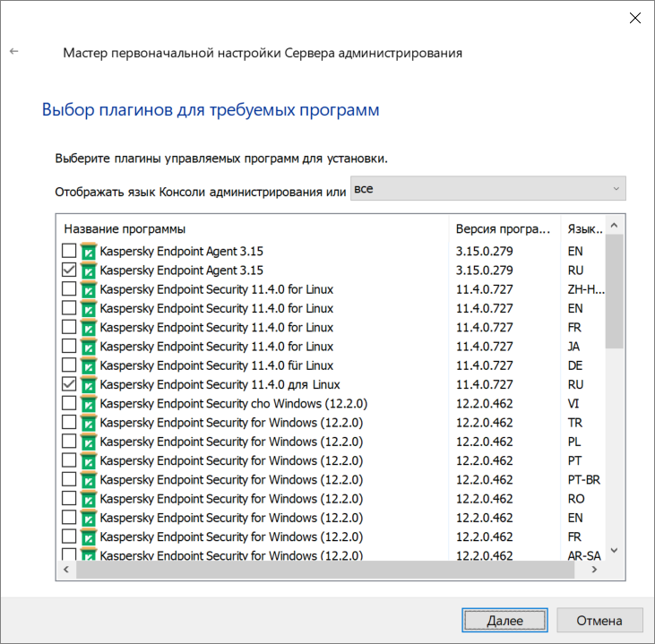Check the Endpoint Agent 3.15 EN checkbox
Viewport: 655px width, 644px height.
(69, 251)
